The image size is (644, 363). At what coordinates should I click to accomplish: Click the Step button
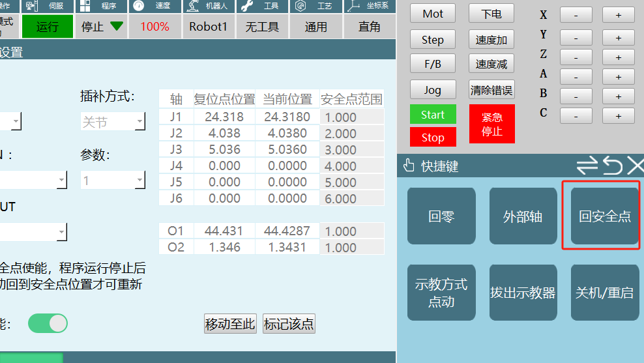point(433,39)
